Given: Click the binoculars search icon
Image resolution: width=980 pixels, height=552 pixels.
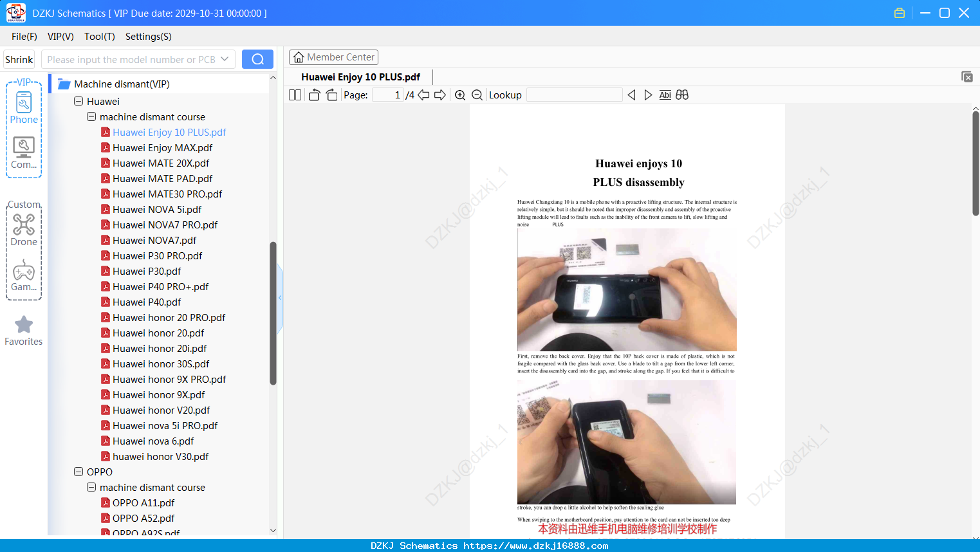Looking at the screenshot, I should (x=682, y=95).
